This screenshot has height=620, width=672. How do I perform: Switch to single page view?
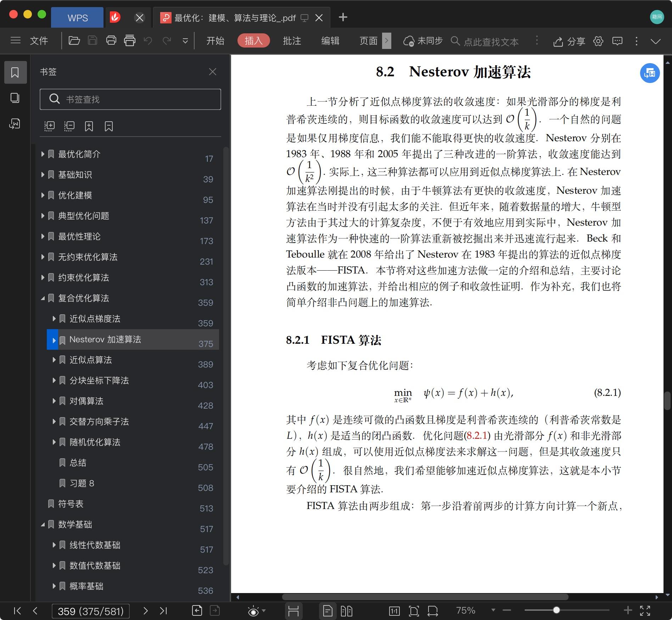click(x=328, y=611)
